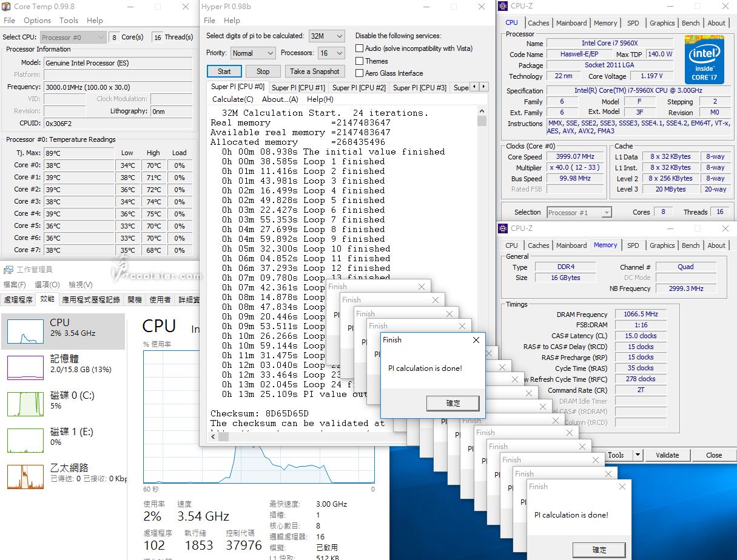737x560 pixels.
Task: Click the CPU-Z title icon above the Timings window
Action: pyautogui.click(x=503, y=228)
